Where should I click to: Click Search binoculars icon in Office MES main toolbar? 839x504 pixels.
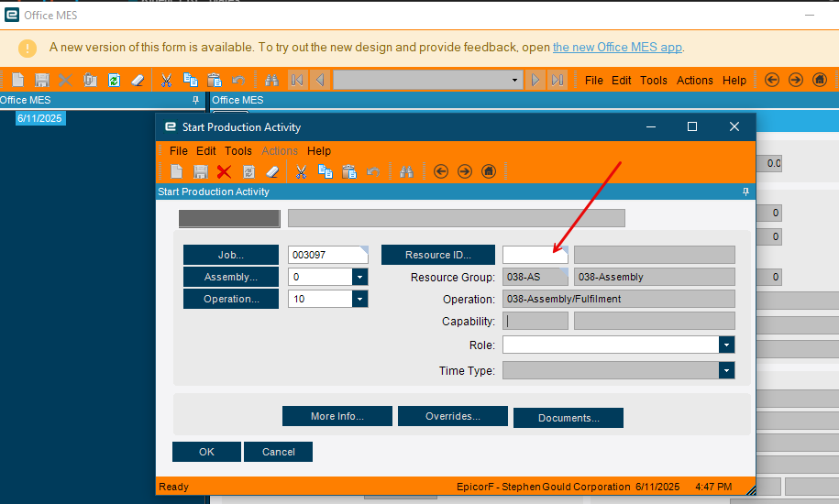tap(271, 80)
